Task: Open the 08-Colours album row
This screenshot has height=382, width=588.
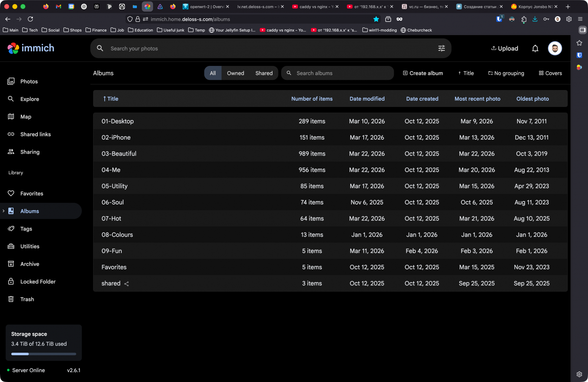Action: click(330, 235)
